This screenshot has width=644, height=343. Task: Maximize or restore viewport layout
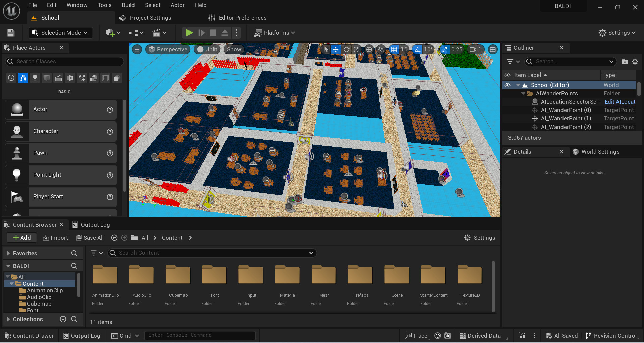tap(493, 50)
